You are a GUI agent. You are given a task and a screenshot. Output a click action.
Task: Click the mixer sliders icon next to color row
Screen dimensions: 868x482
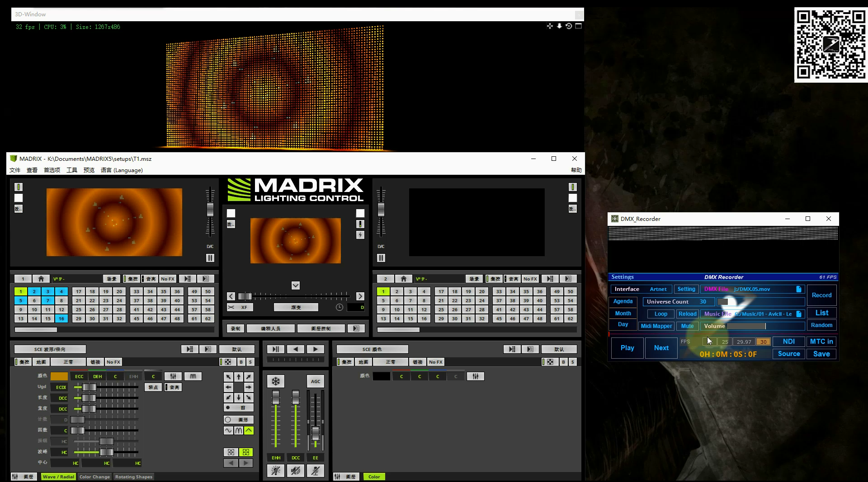[x=173, y=376]
